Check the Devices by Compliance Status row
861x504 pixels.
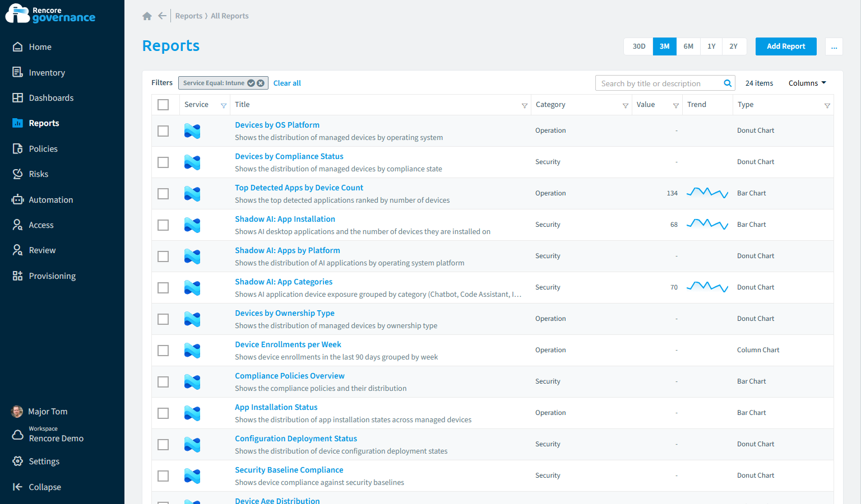(163, 162)
